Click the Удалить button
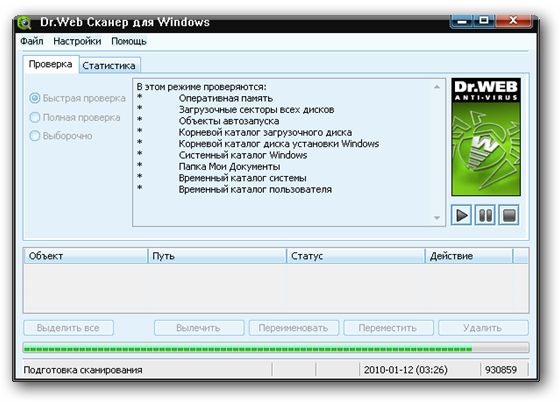The width and height of the screenshot is (560, 402). pyautogui.click(x=483, y=328)
